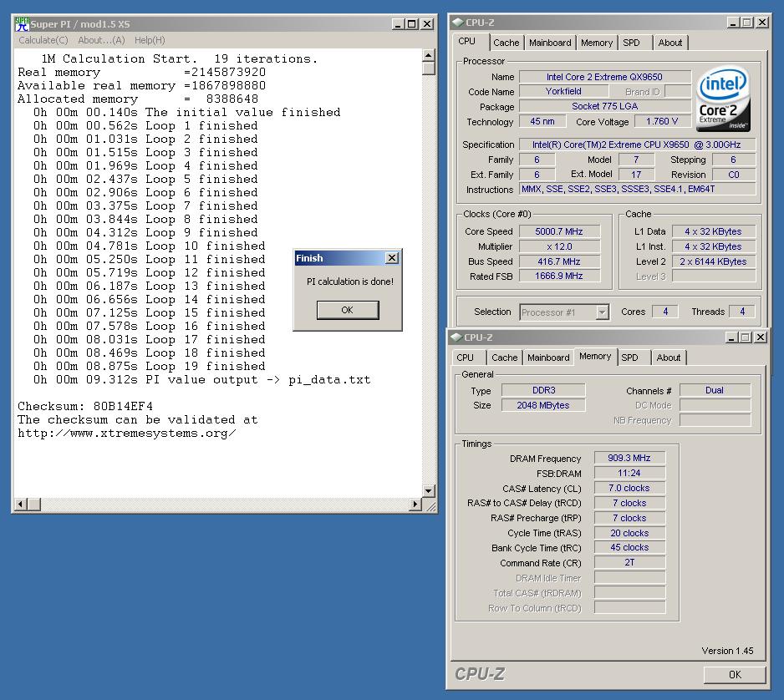Minimize the Super PI window

click(x=398, y=24)
